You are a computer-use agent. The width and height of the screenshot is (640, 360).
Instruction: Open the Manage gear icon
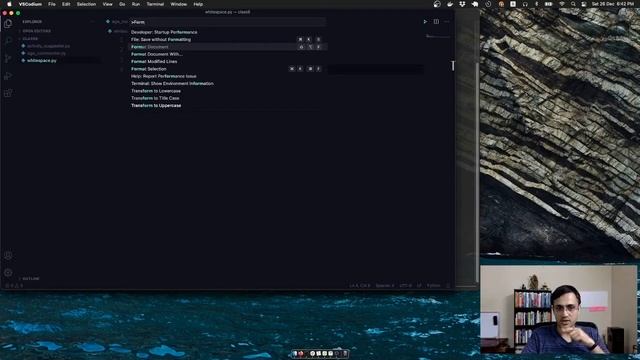8,272
